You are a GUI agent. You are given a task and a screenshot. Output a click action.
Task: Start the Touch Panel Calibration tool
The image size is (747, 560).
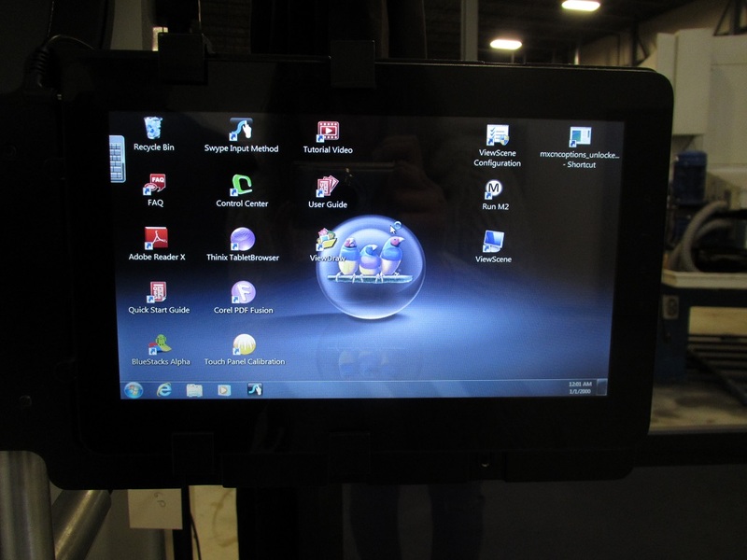pos(244,345)
